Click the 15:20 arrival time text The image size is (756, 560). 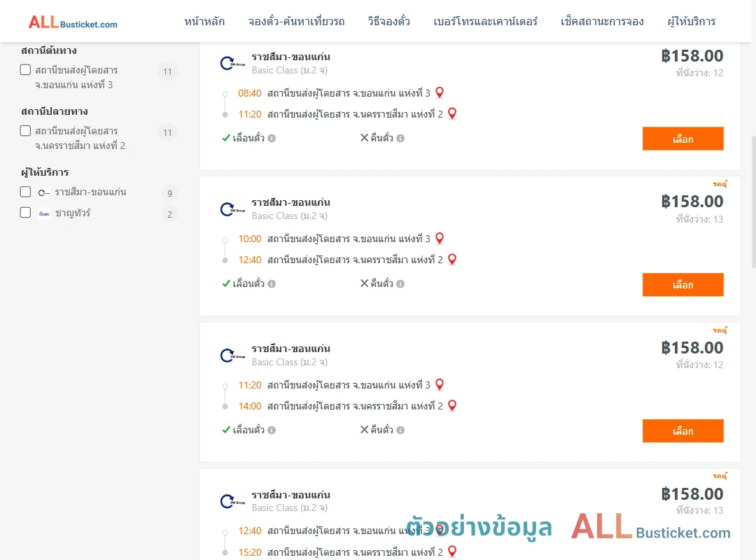click(250, 552)
